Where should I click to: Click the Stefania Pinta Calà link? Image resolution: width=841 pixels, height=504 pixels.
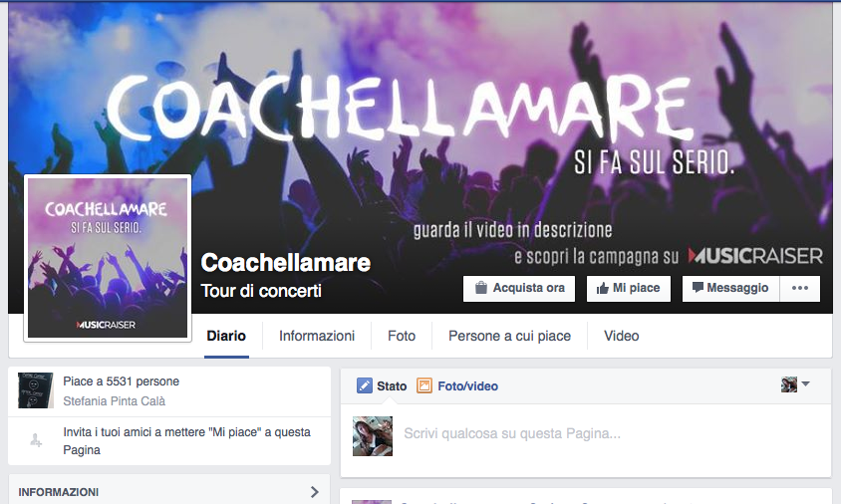(115, 401)
